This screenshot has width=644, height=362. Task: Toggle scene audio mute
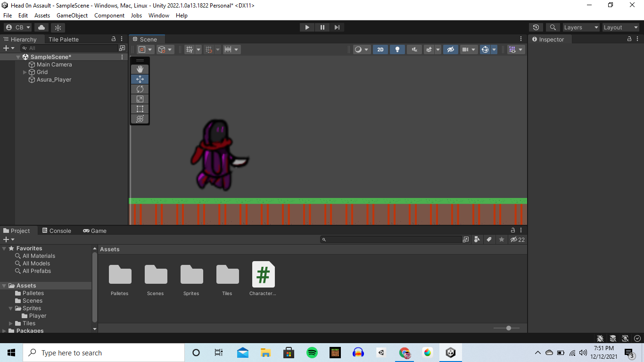pos(414,49)
